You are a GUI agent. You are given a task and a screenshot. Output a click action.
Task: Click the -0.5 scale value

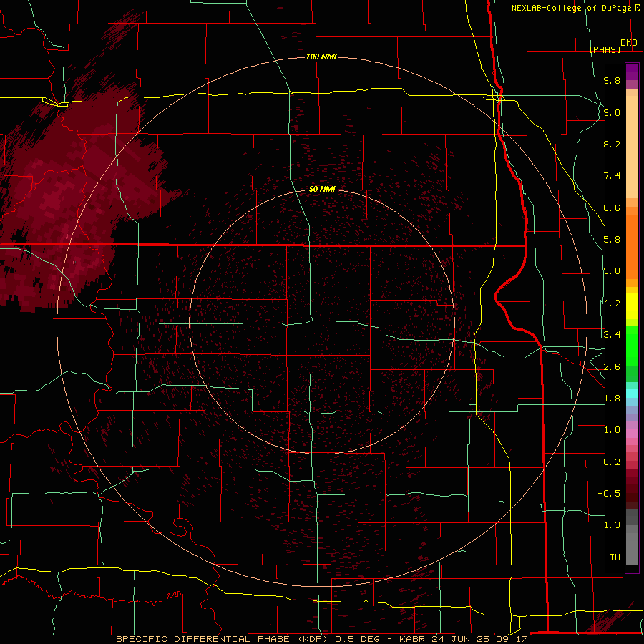pyautogui.click(x=609, y=494)
